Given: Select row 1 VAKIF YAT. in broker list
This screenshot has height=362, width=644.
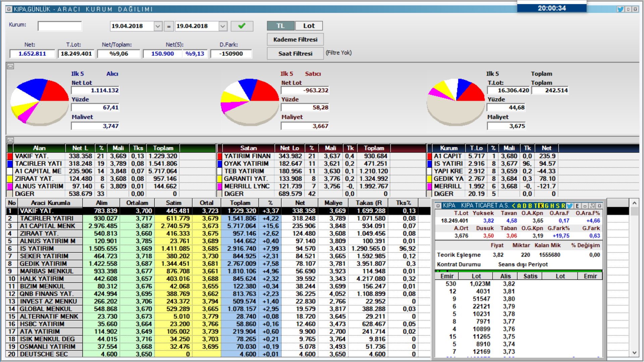Looking at the screenshot, I should point(218,211).
